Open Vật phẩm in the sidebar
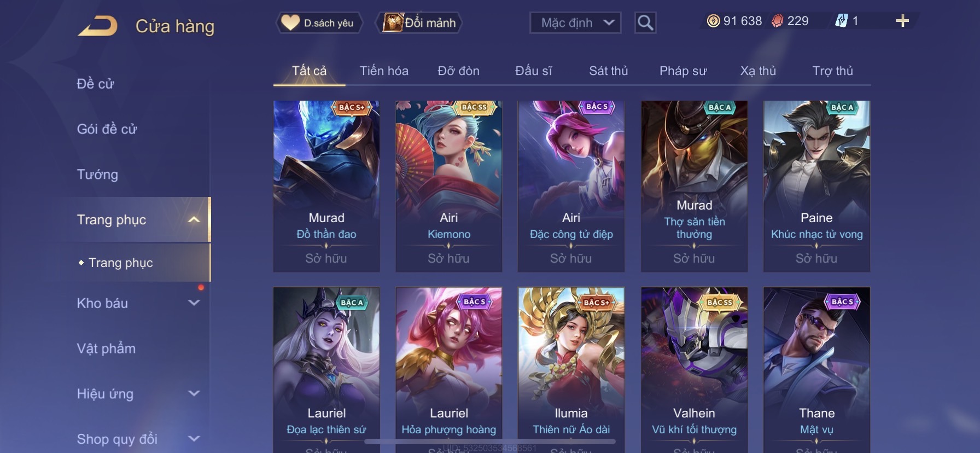Screen dimensions: 980x453 pos(106,349)
